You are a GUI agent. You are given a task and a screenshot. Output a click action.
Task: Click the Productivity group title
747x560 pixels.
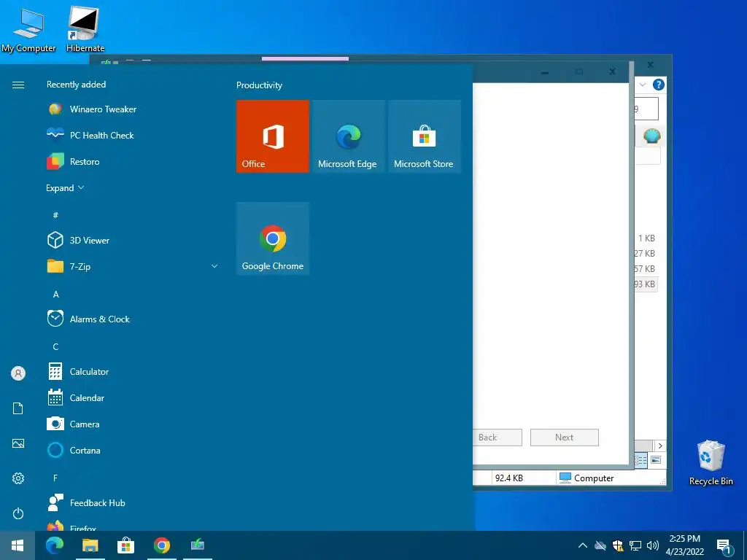tap(259, 85)
